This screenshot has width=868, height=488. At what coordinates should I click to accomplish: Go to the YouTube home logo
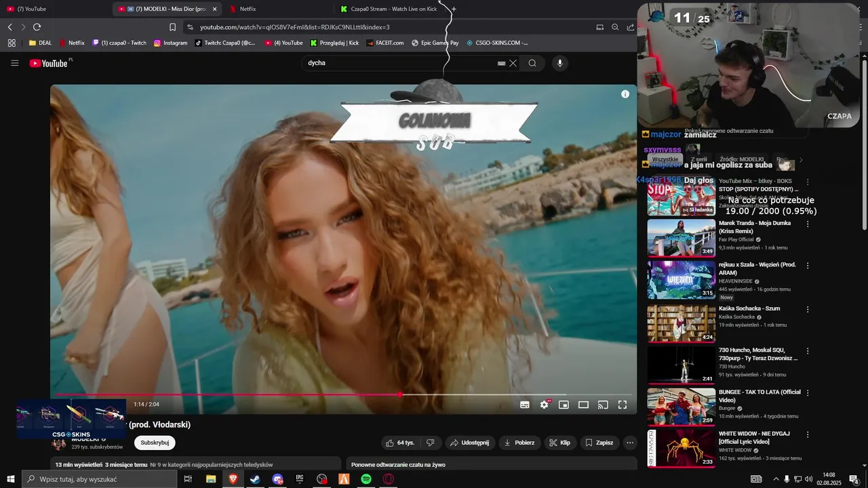tap(48, 63)
